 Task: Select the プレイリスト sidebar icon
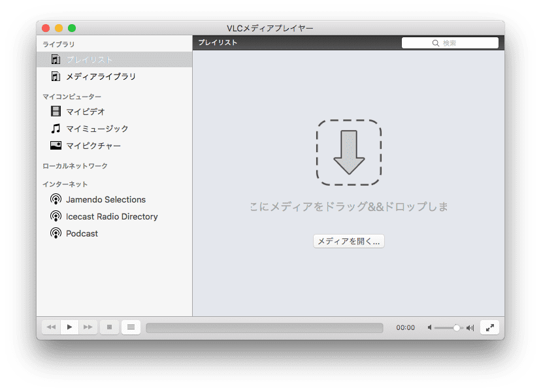pos(56,59)
